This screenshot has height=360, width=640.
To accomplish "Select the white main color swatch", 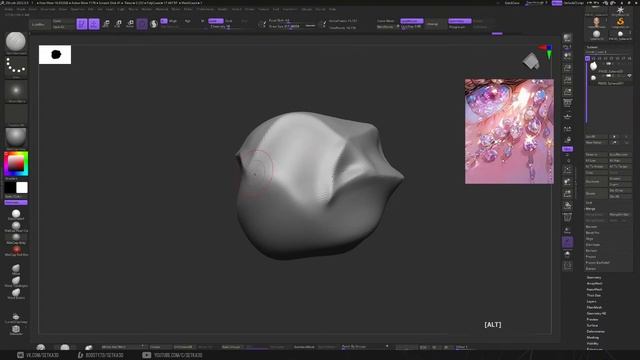I will click(22, 187).
